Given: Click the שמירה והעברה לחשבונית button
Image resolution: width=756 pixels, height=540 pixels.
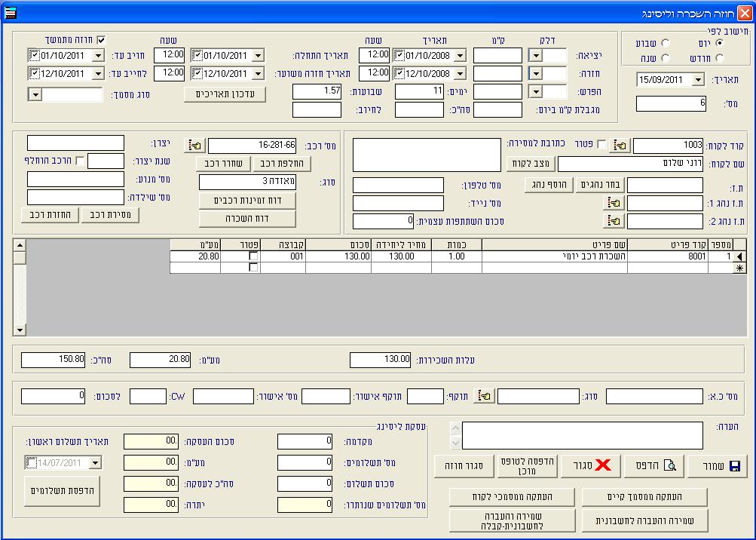Looking at the screenshot, I should coord(644,520).
